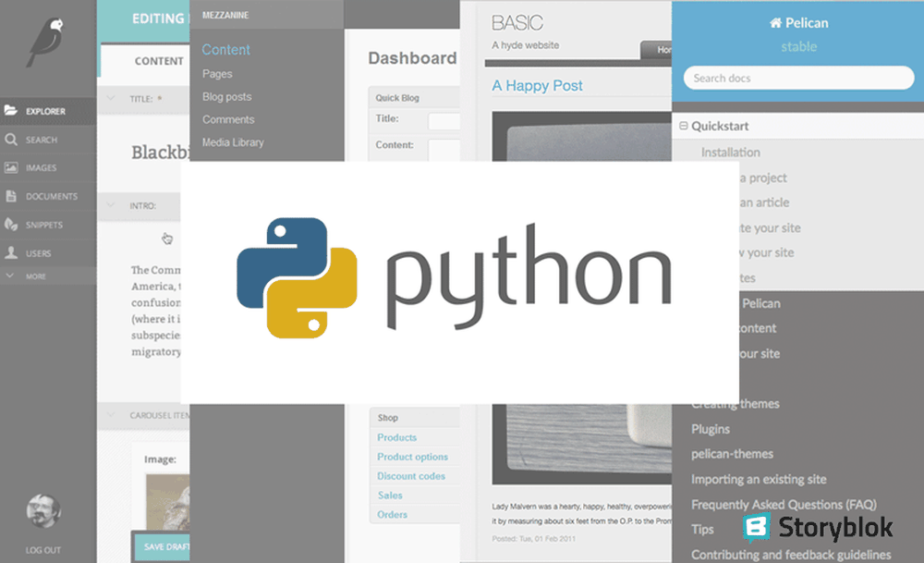Open the Products link under Shop

point(396,437)
